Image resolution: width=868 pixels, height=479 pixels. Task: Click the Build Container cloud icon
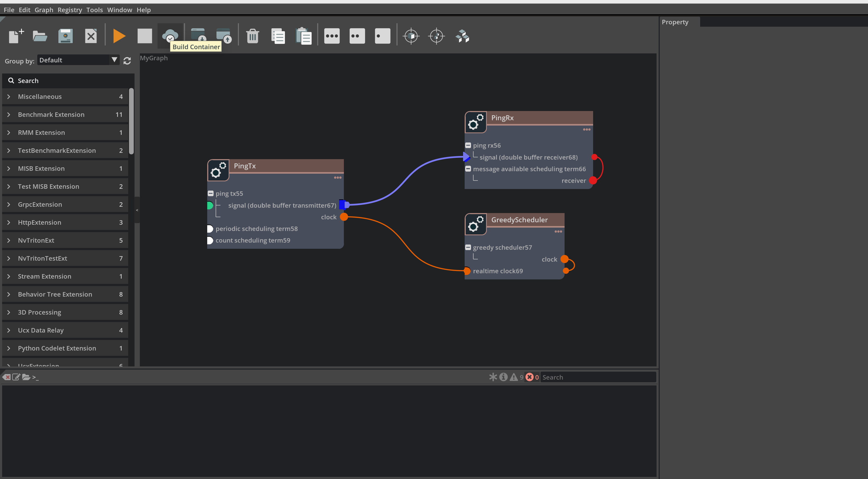point(170,36)
